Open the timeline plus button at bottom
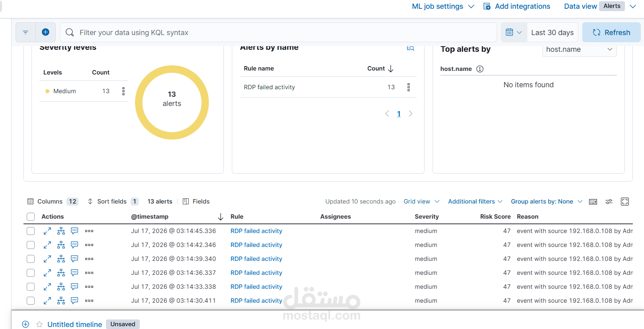The image size is (644, 329). click(25, 324)
